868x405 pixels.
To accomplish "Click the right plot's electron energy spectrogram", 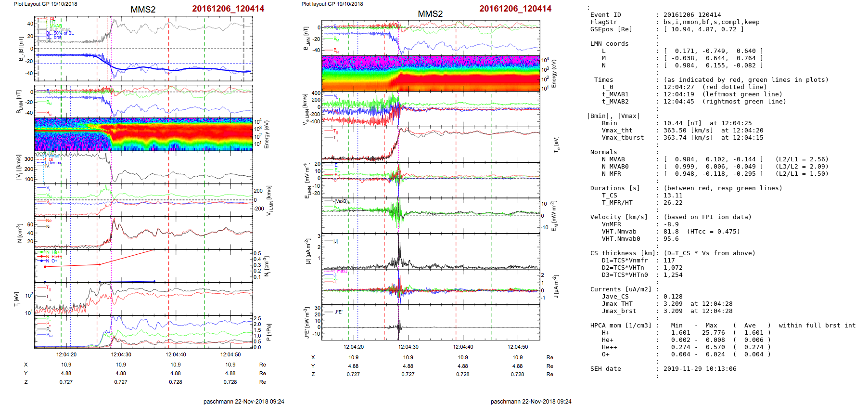I will (431, 73).
